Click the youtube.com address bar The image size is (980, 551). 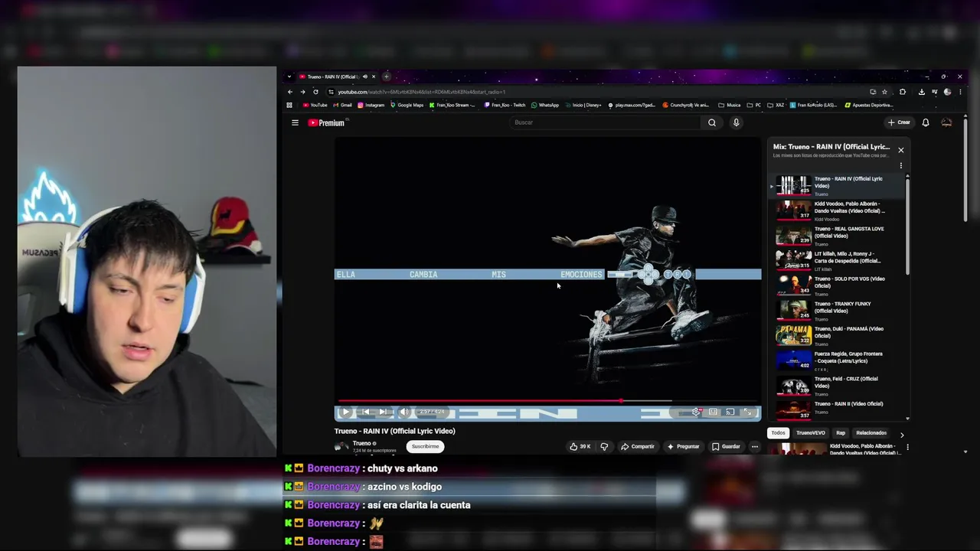[597, 92]
